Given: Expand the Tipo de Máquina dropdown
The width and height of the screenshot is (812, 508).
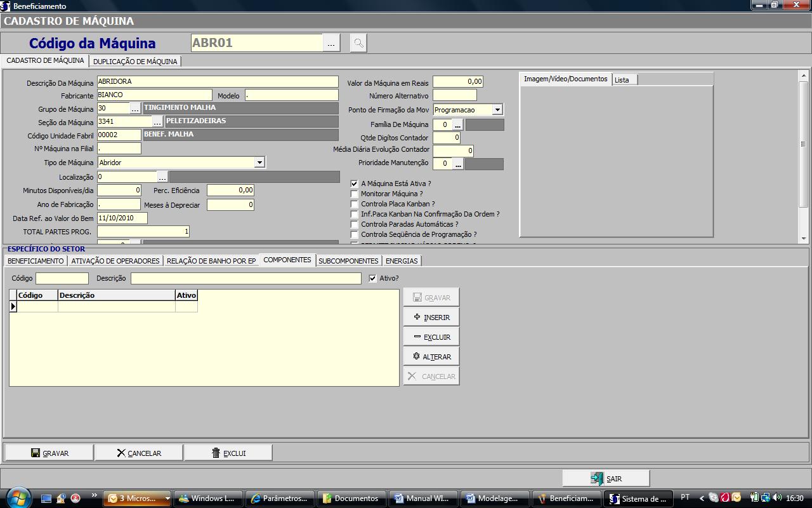Looking at the screenshot, I should click(259, 163).
